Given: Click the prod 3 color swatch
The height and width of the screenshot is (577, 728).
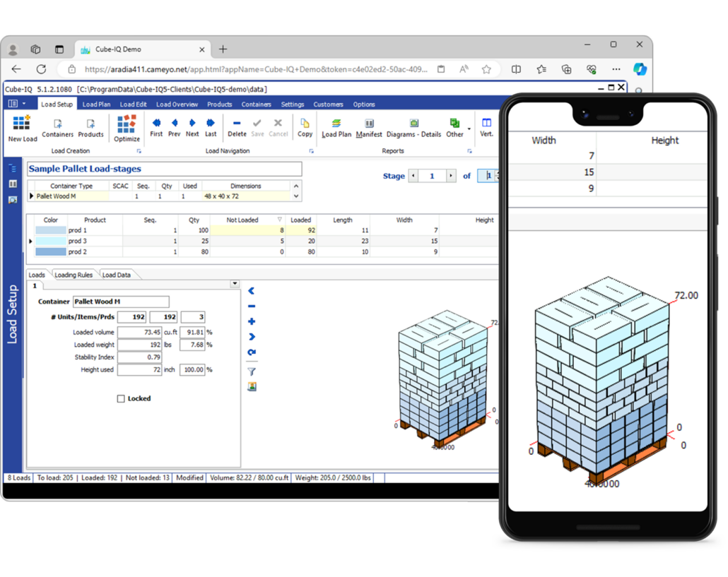Looking at the screenshot, I should click(x=50, y=242).
